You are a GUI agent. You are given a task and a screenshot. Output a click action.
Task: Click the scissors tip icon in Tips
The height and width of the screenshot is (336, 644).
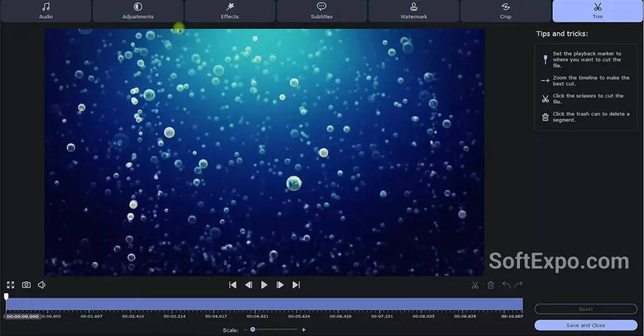coord(545,99)
